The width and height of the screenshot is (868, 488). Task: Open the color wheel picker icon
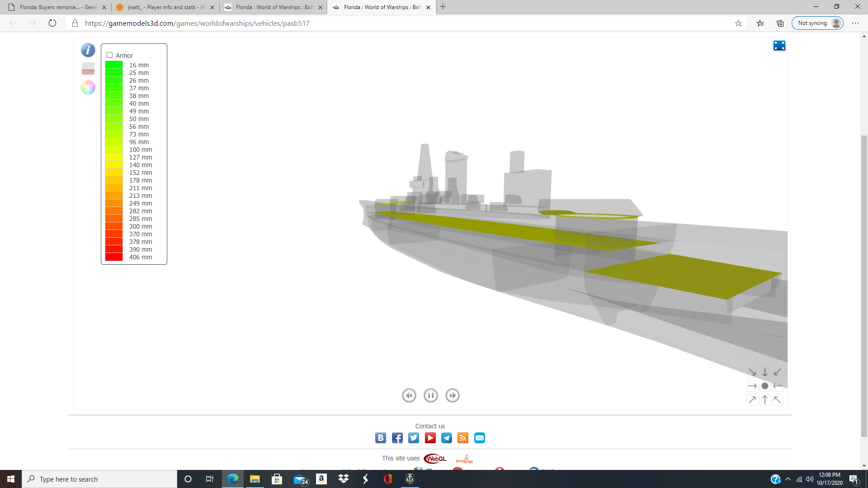tap(88, 87)
